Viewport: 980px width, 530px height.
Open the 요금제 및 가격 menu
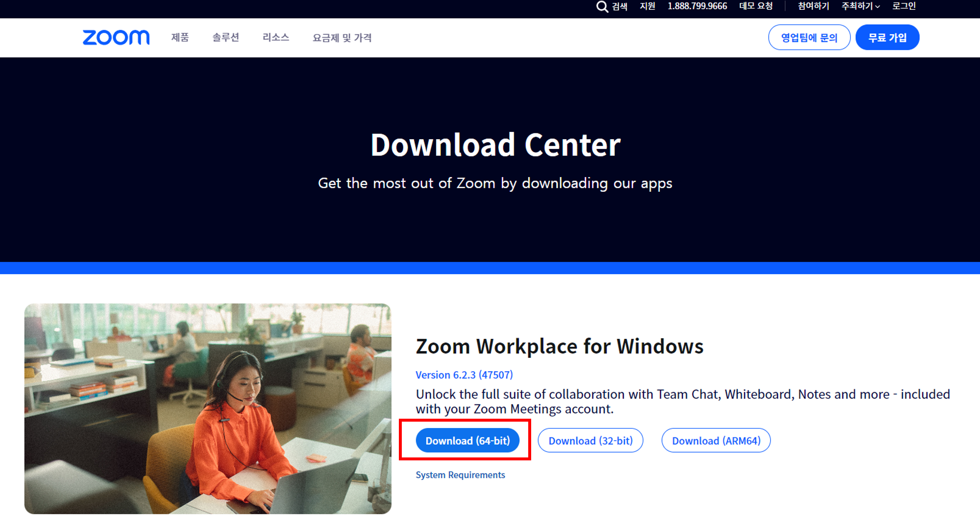point(342,38)
